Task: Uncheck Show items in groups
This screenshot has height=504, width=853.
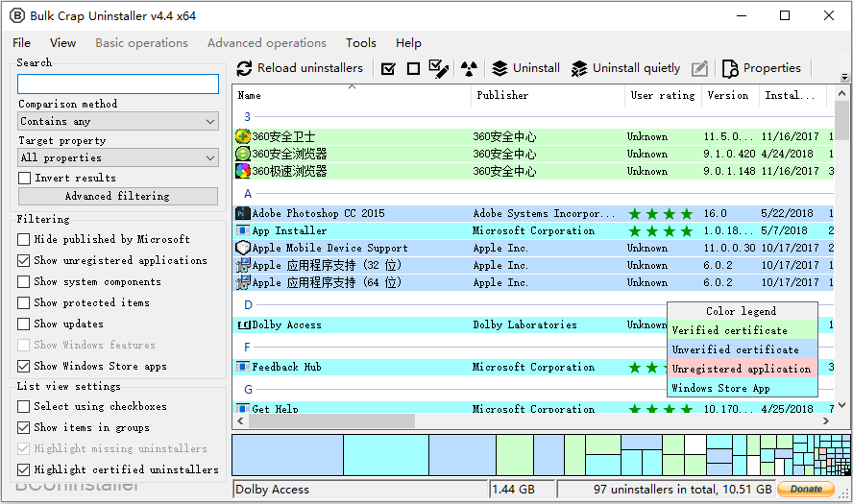Action: (x=23, y=428)
